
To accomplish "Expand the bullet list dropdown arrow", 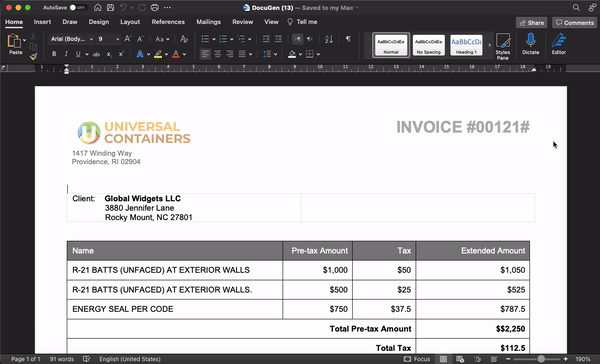I will point(214,39).
